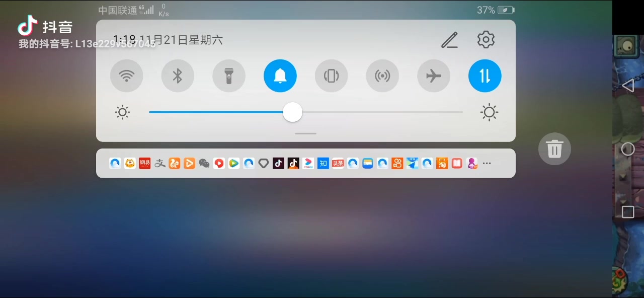
Task: Adjust the brightness slider
Action: [x=293, y=112]
